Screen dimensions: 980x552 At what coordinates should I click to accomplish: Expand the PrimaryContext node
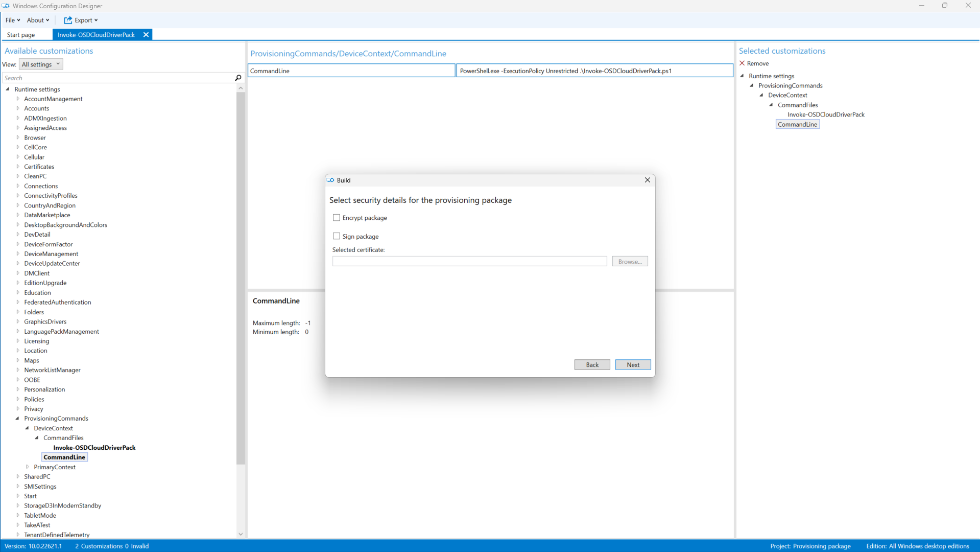pos(28,467)
